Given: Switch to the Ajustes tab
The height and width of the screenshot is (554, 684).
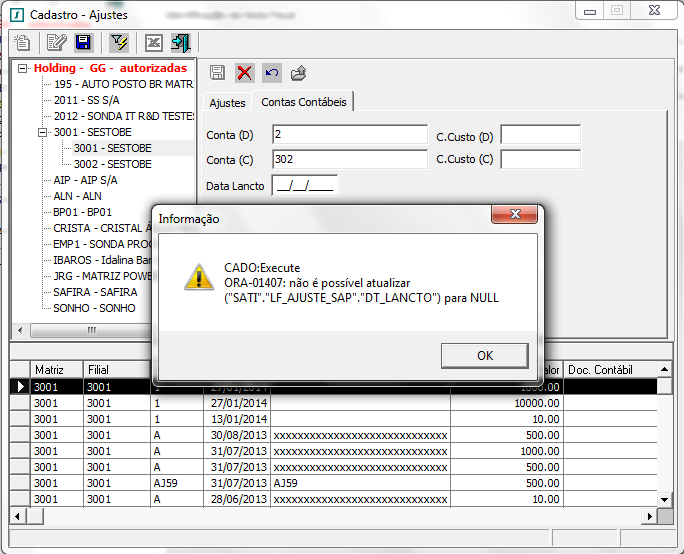Looking at the screenshot, I should 226,103.
